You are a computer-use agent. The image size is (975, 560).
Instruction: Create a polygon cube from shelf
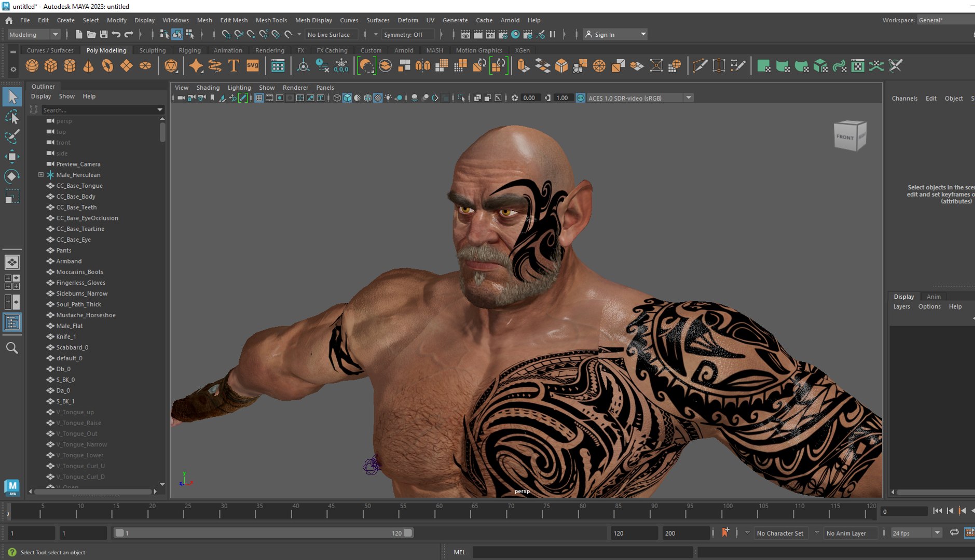click(51, 66)
